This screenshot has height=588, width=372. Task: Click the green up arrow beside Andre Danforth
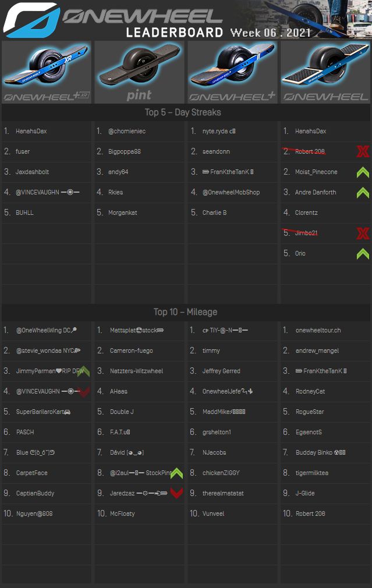pyautogui.click(x=363, y=193)
